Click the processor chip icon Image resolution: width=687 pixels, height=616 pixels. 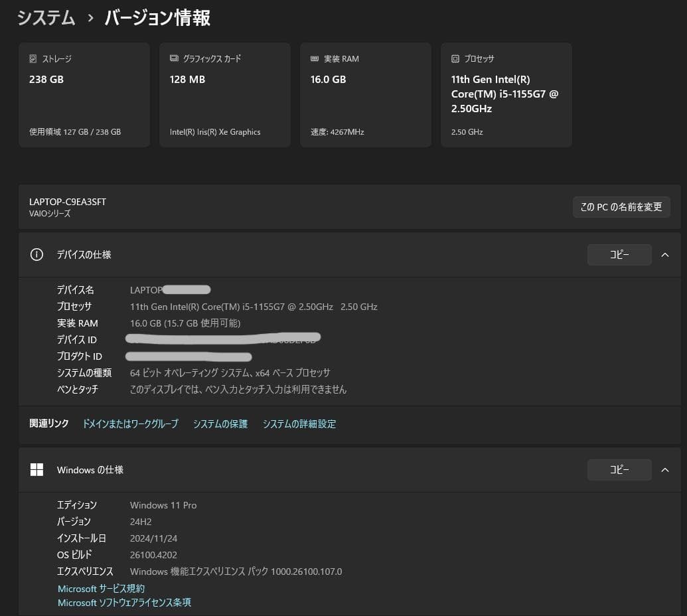coord(455,58)
